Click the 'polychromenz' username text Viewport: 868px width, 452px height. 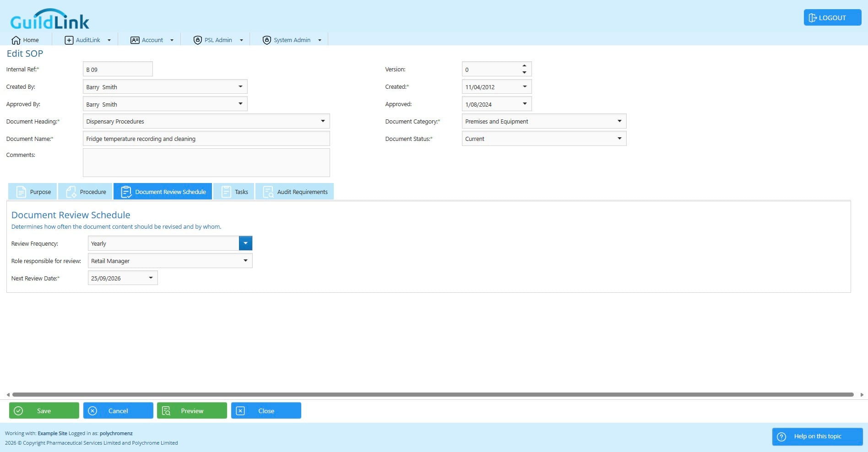point(116,433)
